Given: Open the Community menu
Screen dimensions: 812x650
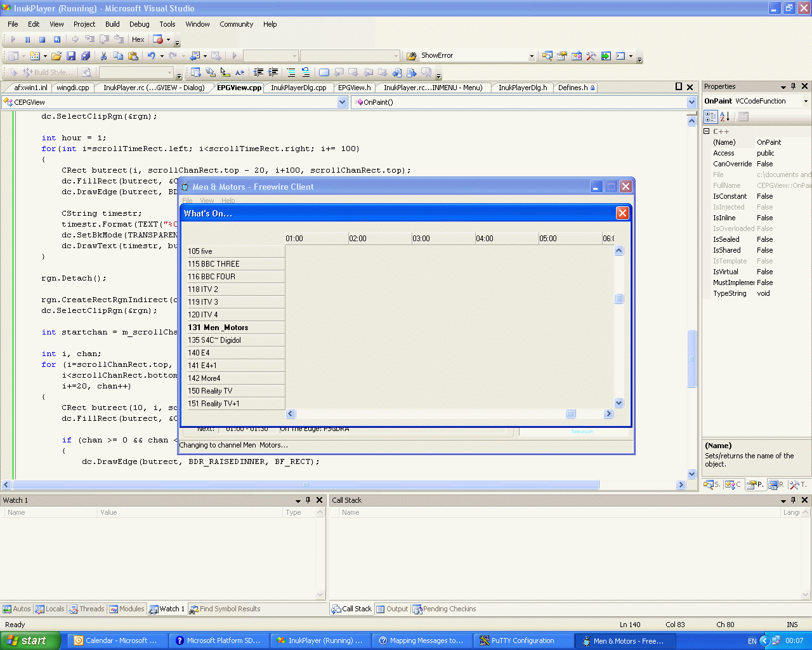Looking at the screenshot, I should [236, 24].
